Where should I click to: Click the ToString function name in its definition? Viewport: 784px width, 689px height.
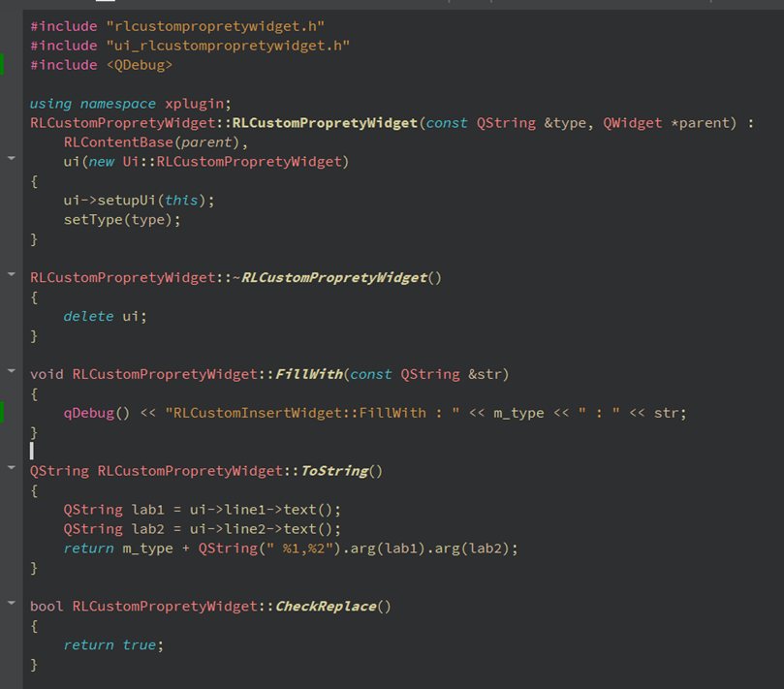pos(334,471)
